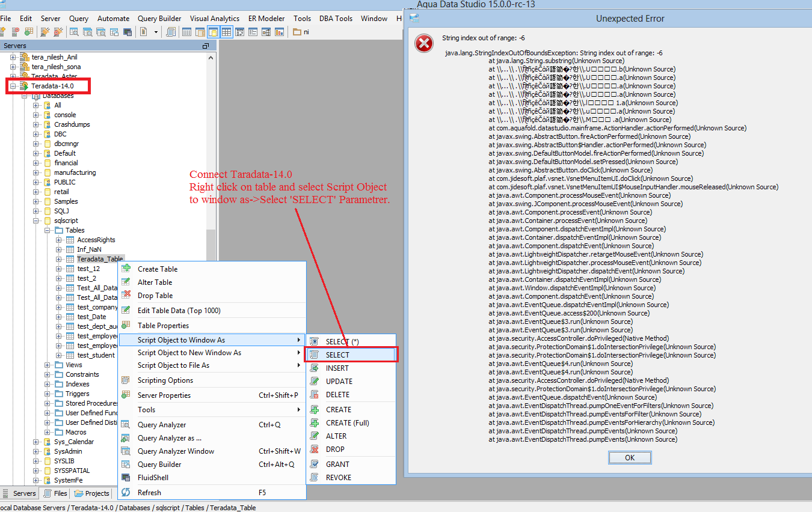Choose Drop Table in the context menu

pyautogui.click(x=212, y=296)
